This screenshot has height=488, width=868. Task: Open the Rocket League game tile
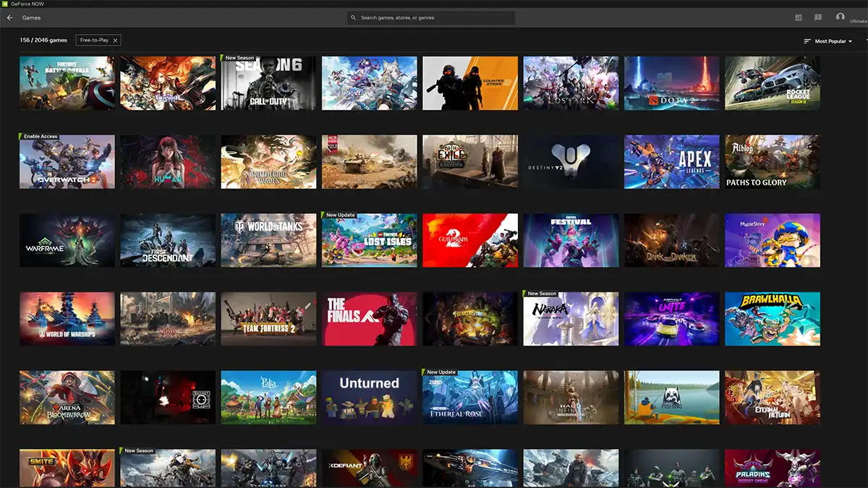pyautogui.click(x=773, y=83)
